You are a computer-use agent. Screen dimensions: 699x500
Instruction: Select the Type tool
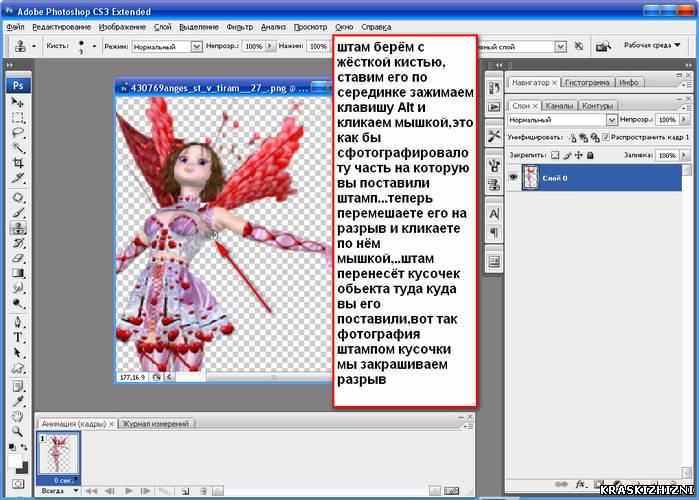[18, 337]
